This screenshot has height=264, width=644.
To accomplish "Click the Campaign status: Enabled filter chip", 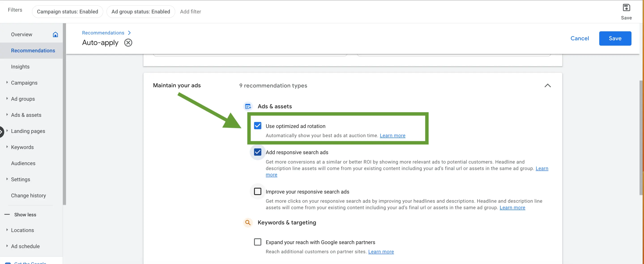I will (x=68, y=11).
